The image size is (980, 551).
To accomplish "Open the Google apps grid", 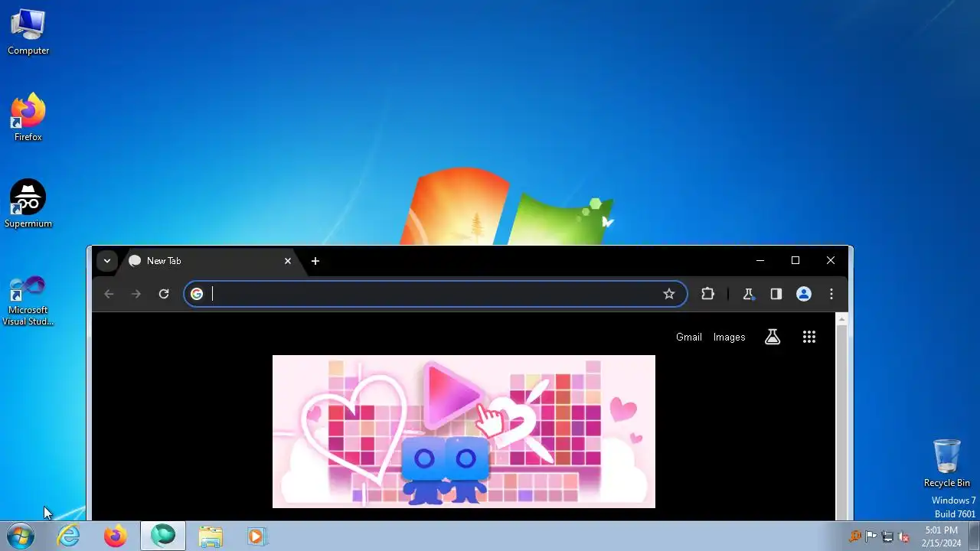I will [809, 337].
